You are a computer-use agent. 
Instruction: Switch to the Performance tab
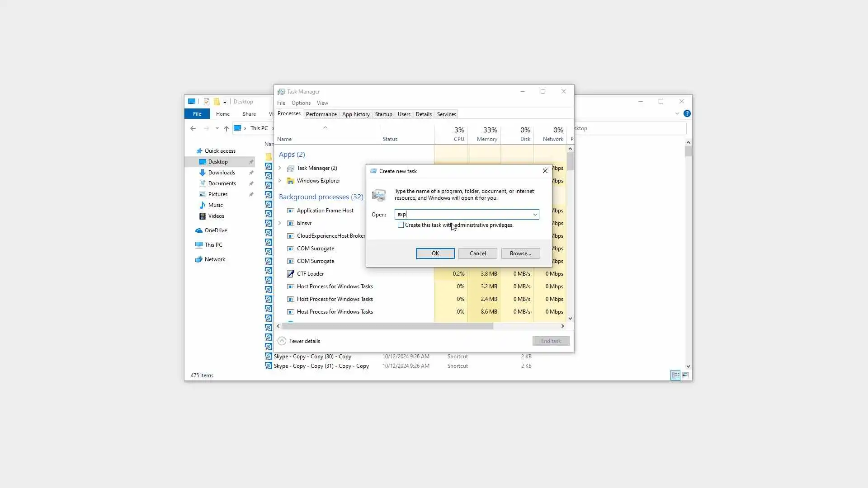pos(321,114)
